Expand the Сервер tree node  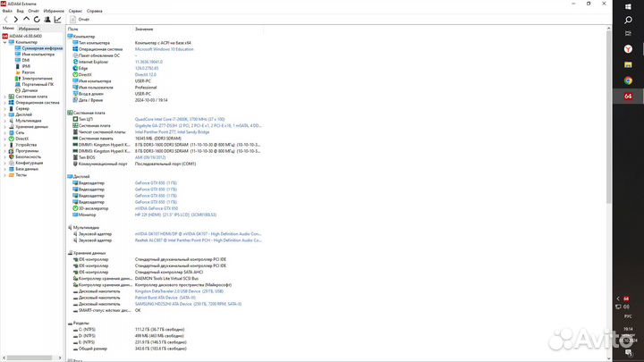[x=5, y=109]
